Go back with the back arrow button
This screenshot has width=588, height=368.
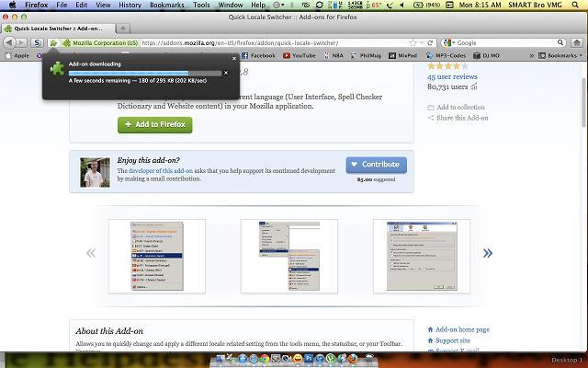9,43
